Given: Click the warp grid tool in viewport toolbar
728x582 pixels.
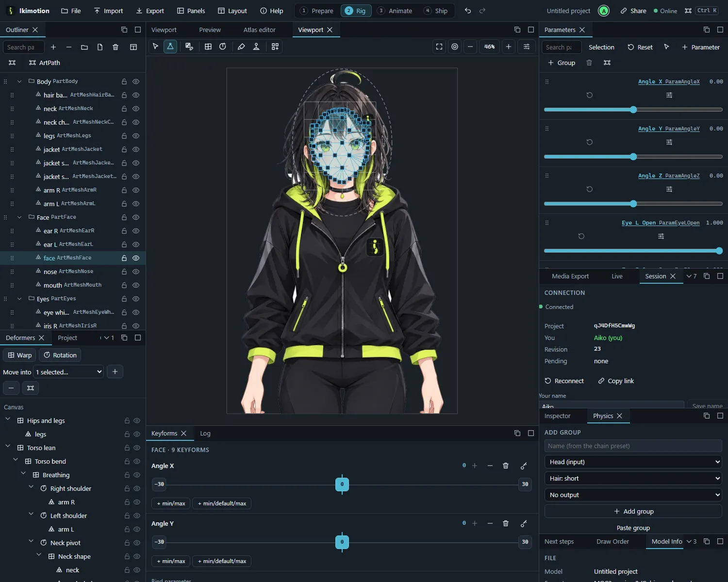Looking at the screenshot, I should click(208, 47).
